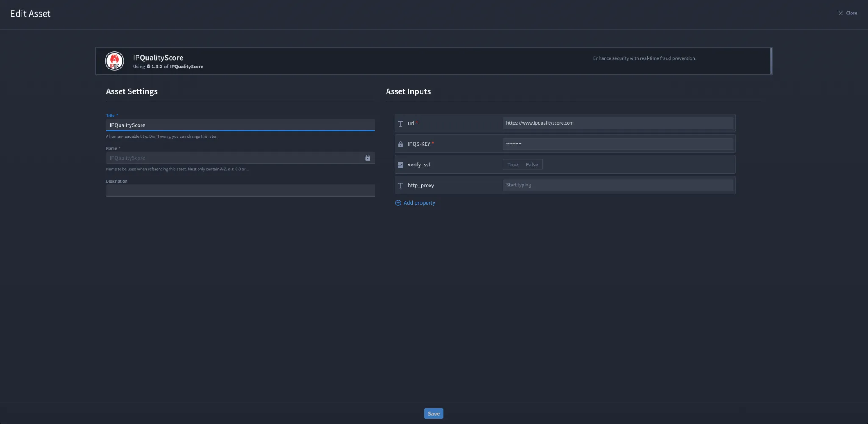Screen dimensions: 868x424
Task: Click the url property label
Action: click(x=411, y=123)
